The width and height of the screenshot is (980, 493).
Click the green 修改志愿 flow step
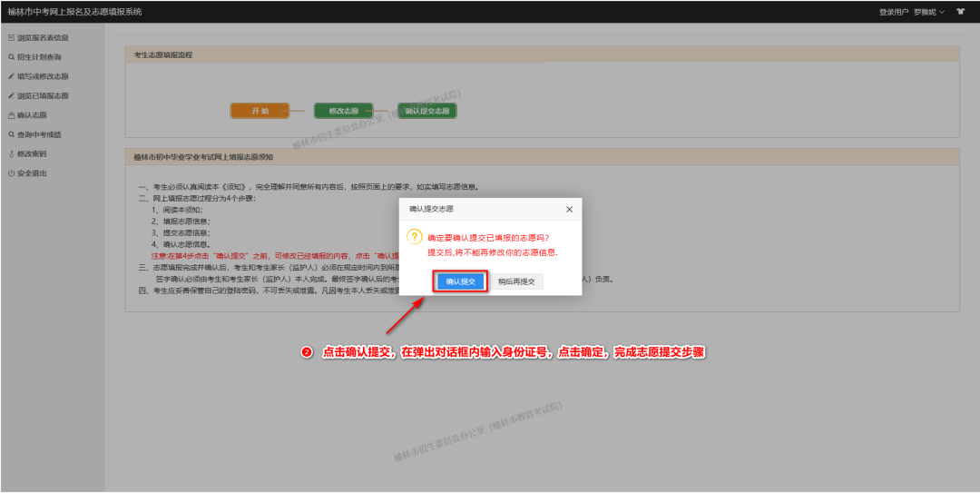tap(343, 111)
